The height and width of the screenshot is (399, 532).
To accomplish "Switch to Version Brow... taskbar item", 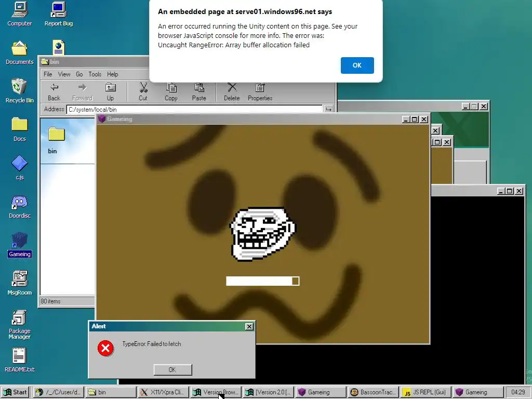I will pos(216,392).
